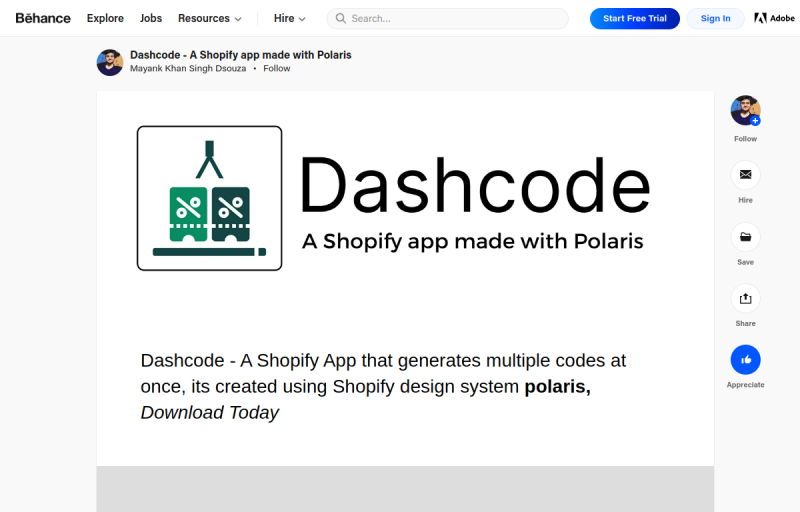Viewport: 800px width, 512px height.
Task: Follow author via sidebar avatar
Action: (745, 110)
